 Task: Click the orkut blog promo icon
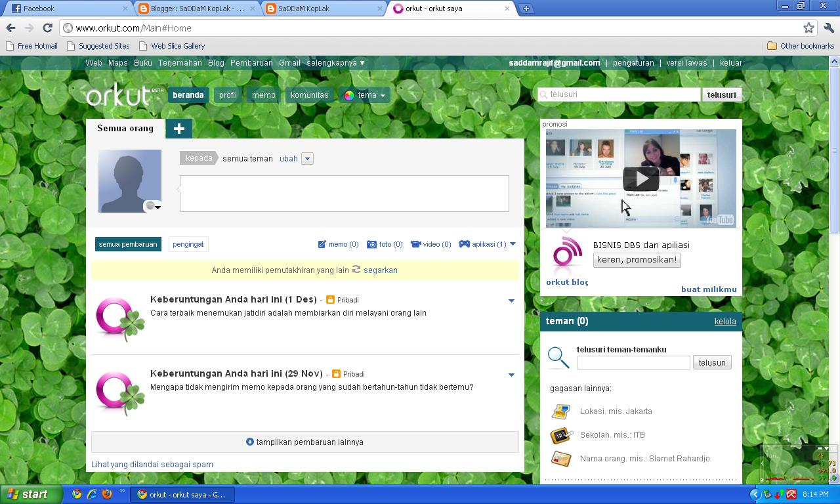[x=567, y=253]
